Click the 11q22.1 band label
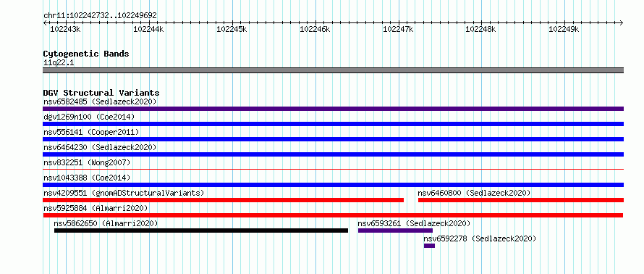 pos(59,63)
